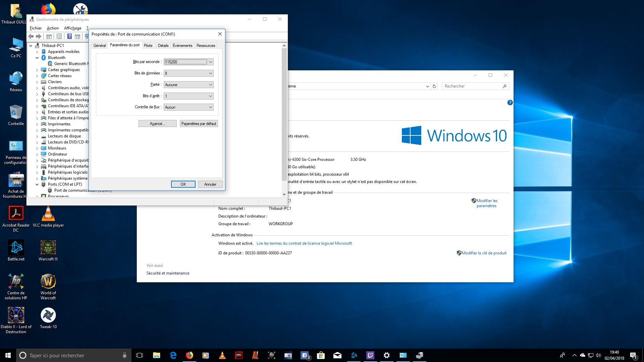
Task: Select the VLC media player desktop icon
Action: pyautogui.click(x=48, y=217)
